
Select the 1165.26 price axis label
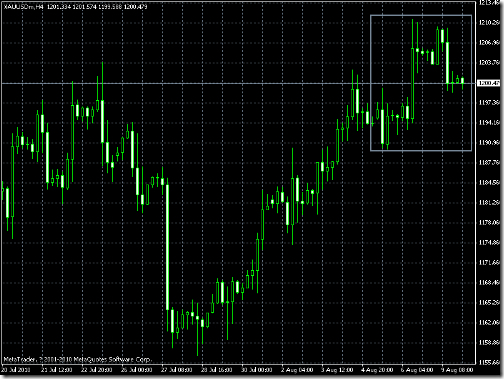489,303
